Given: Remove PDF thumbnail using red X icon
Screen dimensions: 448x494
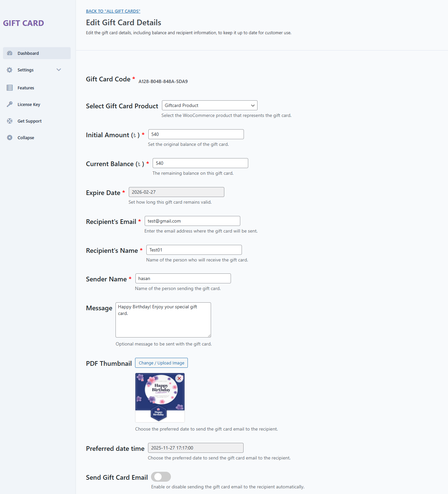Looking at the screenshot, I should pos(179,378).
